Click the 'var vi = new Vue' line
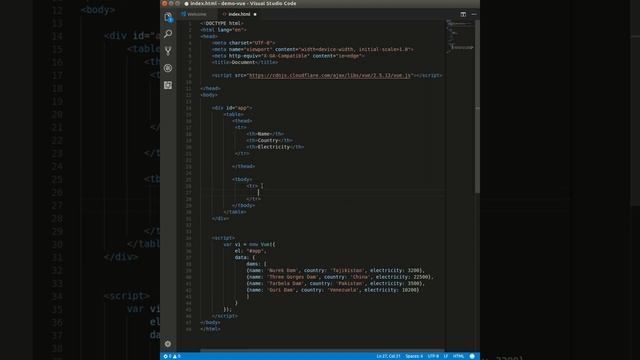Image resolution: width=640 pixels, height=360 pixels. [x=249, y=244]
